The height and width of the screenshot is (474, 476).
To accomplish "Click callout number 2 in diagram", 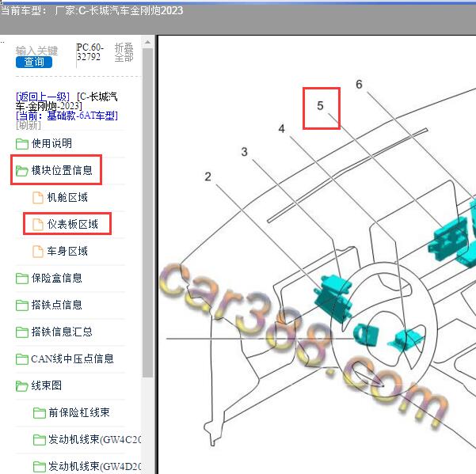I will [x=208, y=176].
